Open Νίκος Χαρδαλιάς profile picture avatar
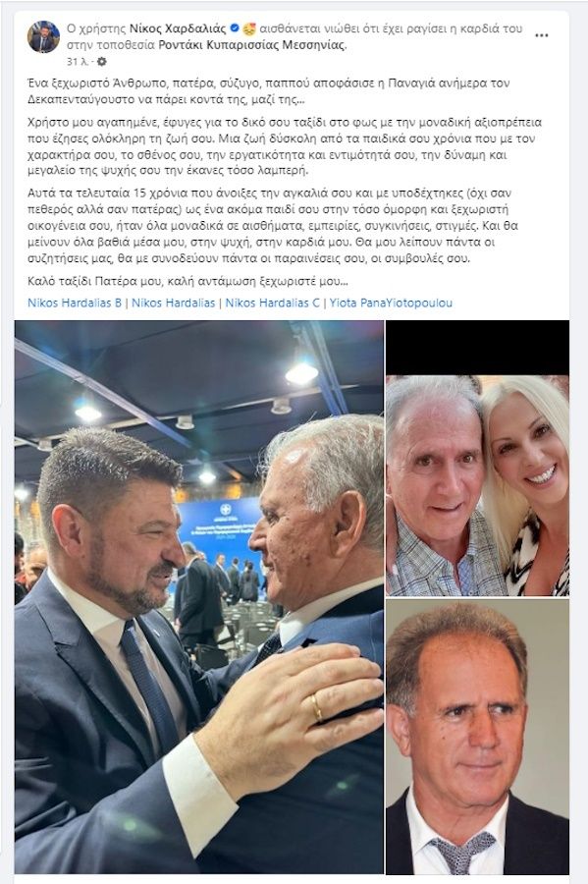This screenshot has width=588, height=884. [x=43, y=37]
